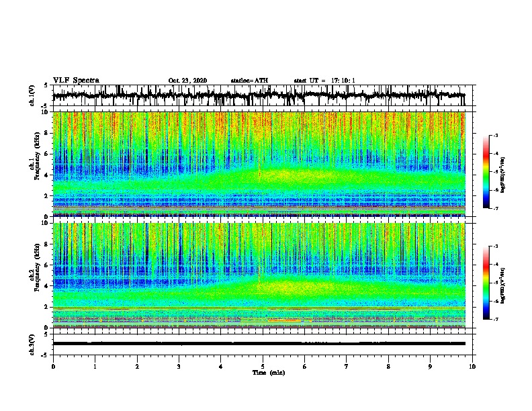Click the ch.3 waveform trace panel
The width and height of the screenshot is (532, 411).
click(x=263, y=345)
